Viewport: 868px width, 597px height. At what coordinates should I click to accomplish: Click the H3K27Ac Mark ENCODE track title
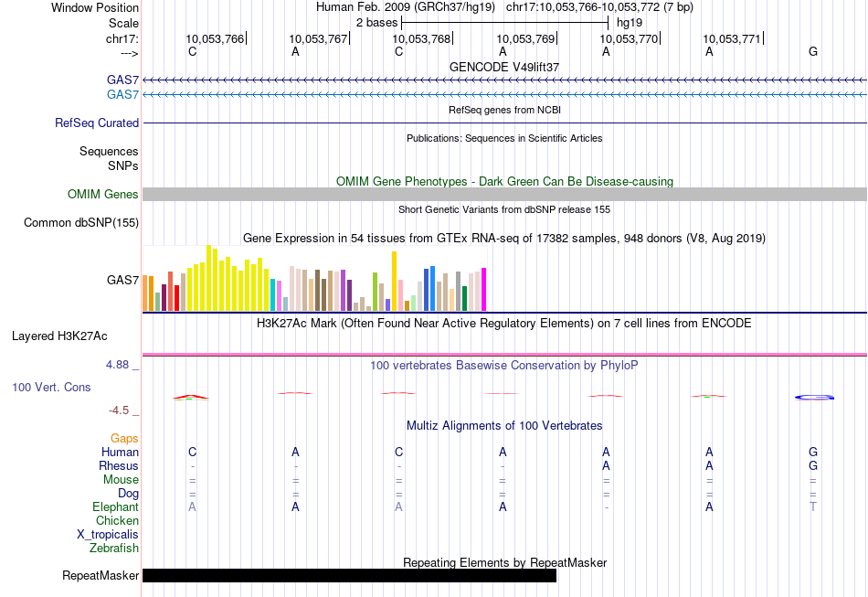tap(504, 323)
